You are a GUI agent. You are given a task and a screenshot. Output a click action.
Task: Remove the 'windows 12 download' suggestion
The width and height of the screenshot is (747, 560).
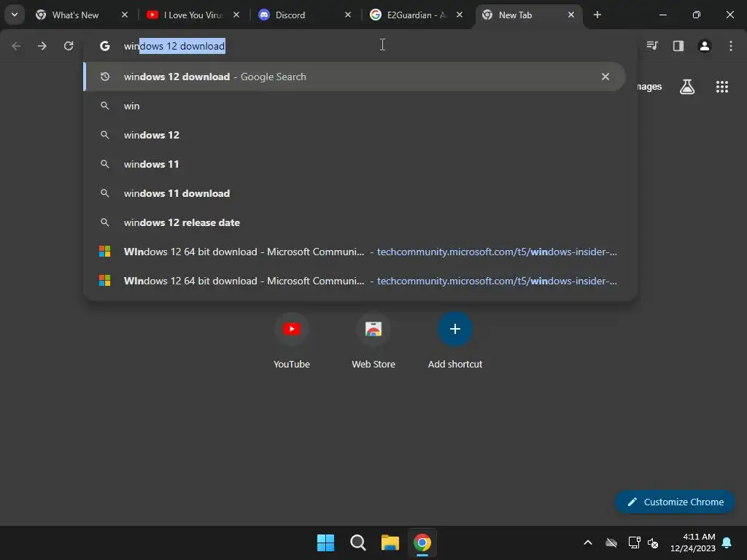coord(605,77)
